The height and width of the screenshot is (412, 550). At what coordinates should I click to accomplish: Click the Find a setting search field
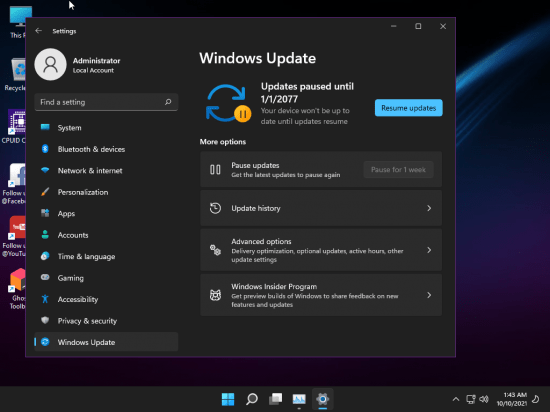click(106, 102)
